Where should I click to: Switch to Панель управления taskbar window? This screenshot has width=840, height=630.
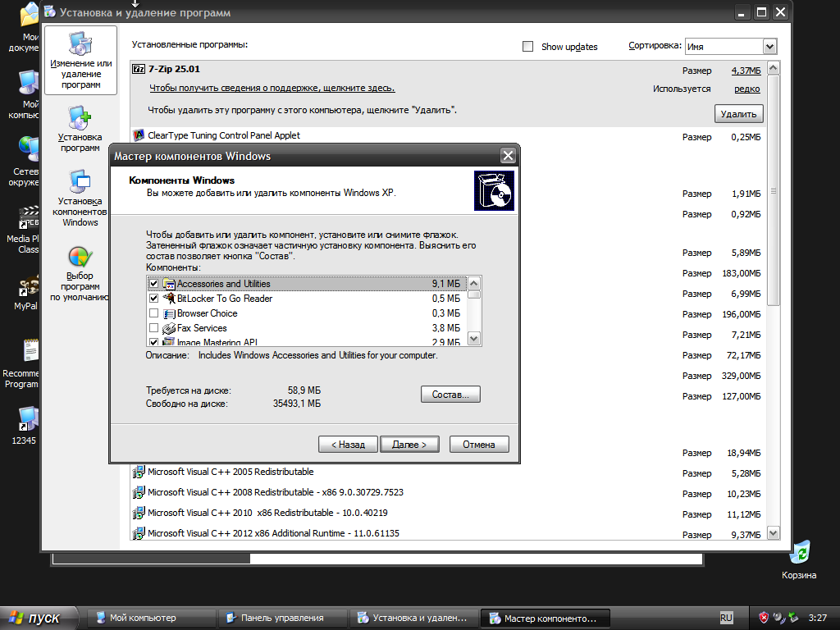click(282, 618)
